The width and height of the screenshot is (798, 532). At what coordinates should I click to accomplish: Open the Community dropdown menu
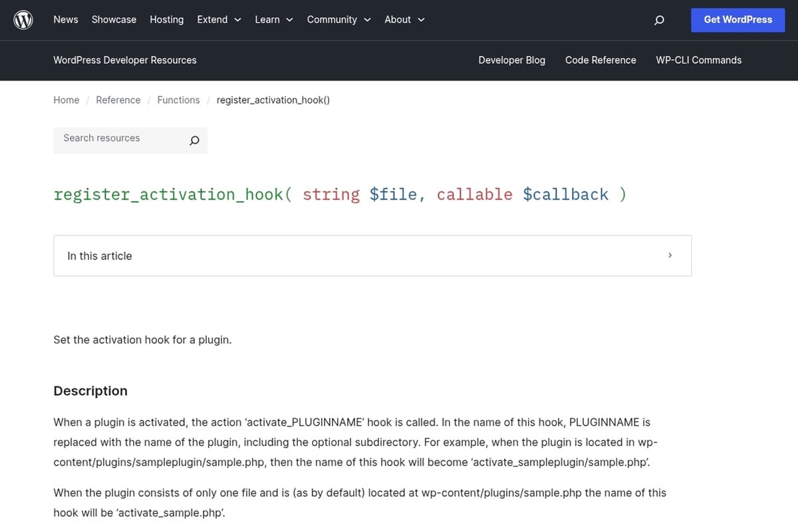point(338,20)
